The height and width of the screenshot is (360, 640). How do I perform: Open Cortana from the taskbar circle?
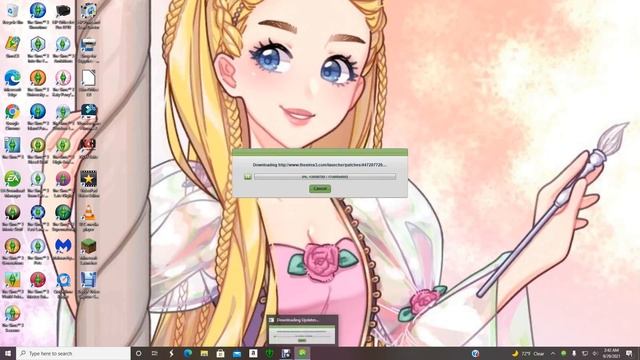(x=138, y=353)
